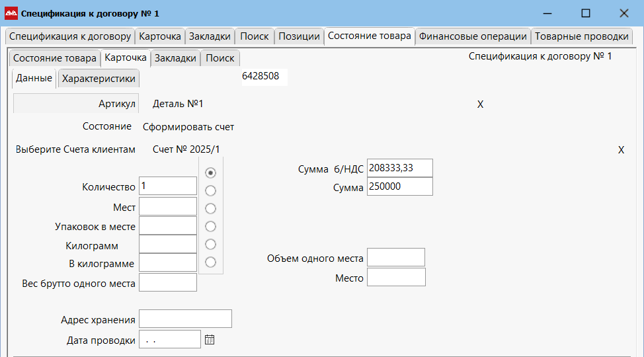The height and width of the screenshot is (357, 644).
Task: Select radio button beside Килограмм field
Action: coord(211,245)
